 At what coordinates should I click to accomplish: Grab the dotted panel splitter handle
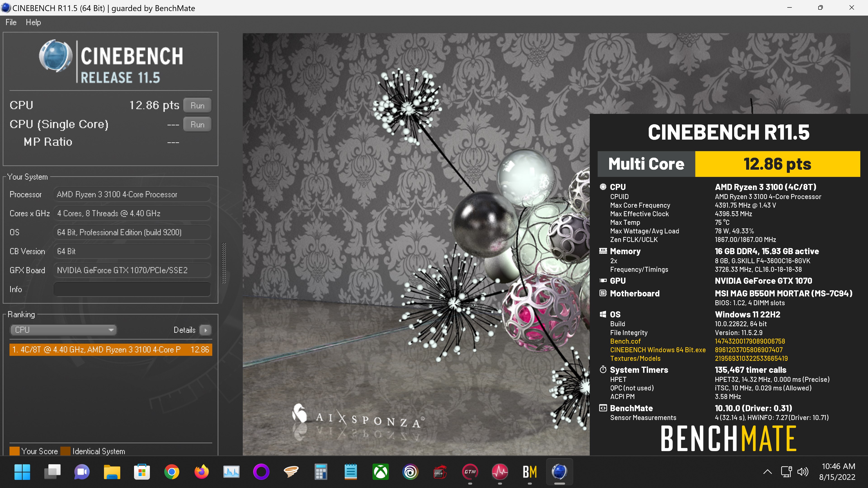(x=224, y=263)
